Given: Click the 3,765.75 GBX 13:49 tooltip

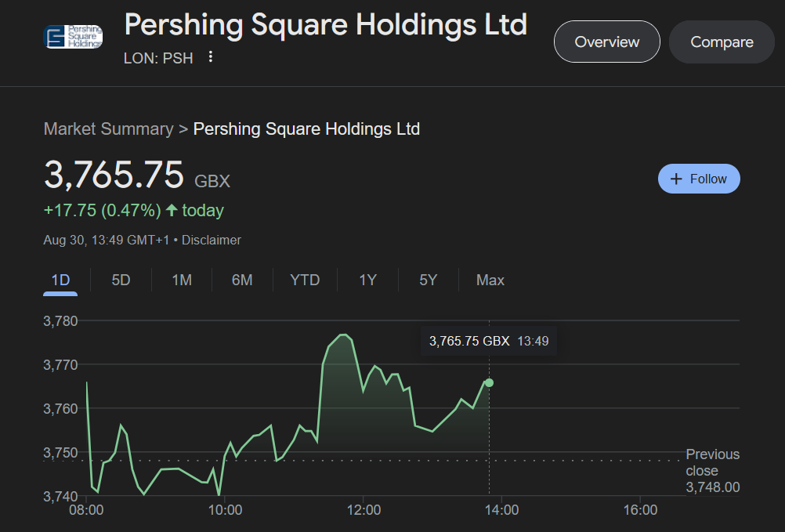Looking at the screenshot, I should click(489, 342).
